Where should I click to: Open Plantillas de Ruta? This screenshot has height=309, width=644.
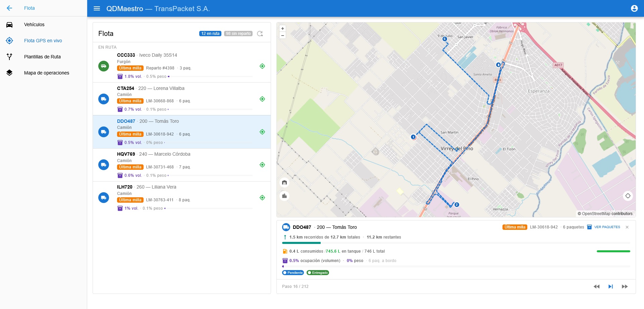(44, 57)
